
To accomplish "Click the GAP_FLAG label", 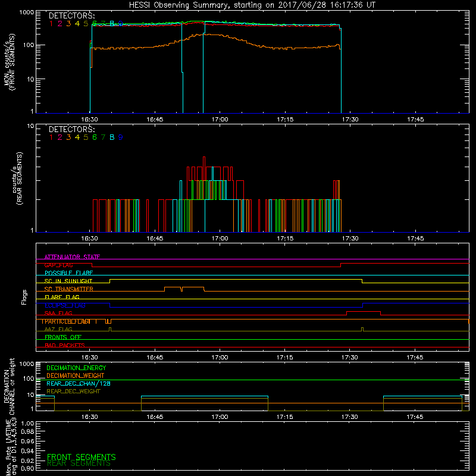I will (58, 265).
